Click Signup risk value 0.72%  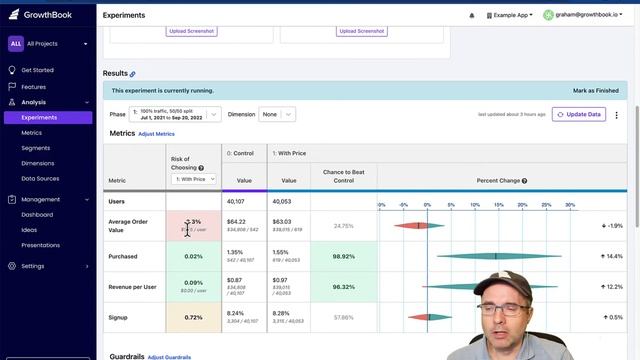point(193,317)
